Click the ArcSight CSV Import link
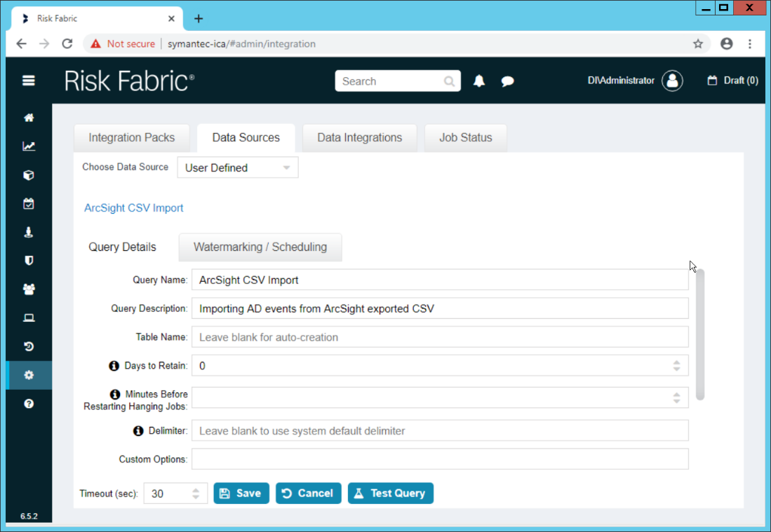This screenshot has height=532, width=771. (x=134, y=208)
